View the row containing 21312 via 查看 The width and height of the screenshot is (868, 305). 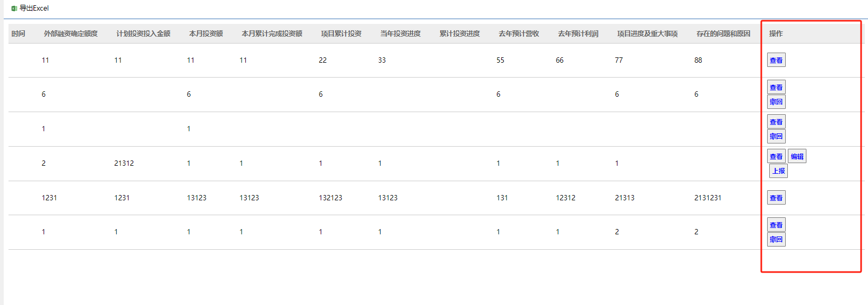tap(776, 156)
